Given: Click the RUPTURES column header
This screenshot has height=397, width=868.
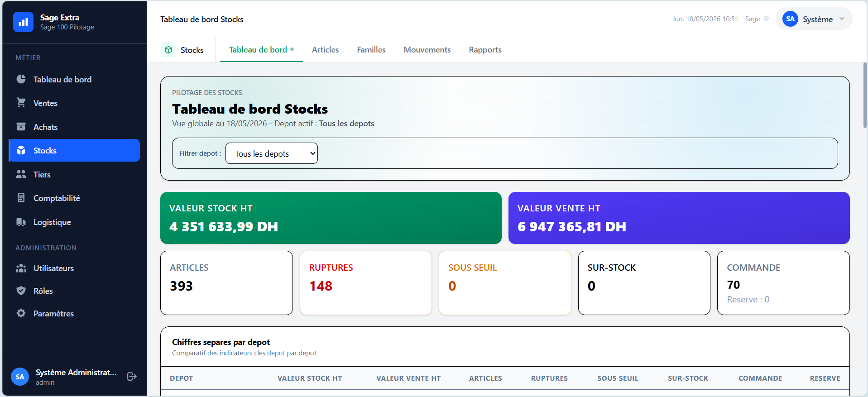Looking at the screenshot, I should pyautogui.click(x=549, y=378).
